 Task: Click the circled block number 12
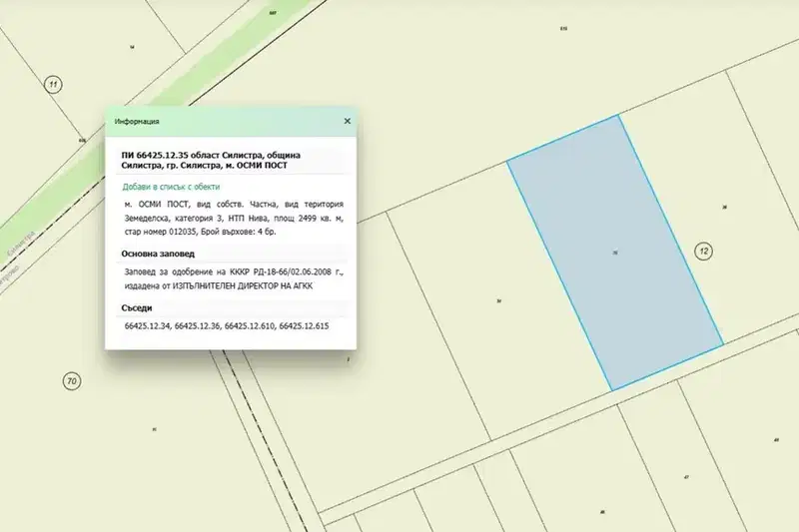704,251
